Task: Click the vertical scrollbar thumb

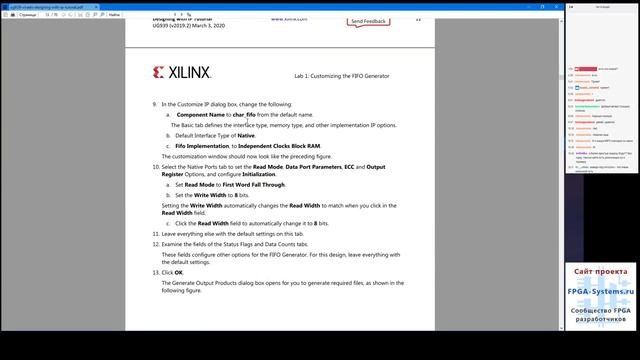Action: pos(561,77)
